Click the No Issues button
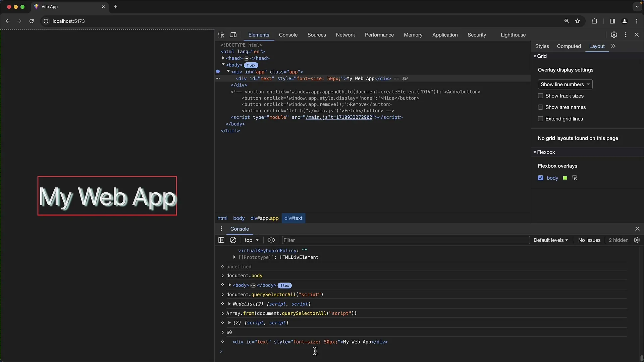Image resolution: width=644 pixels, height=362 pixels. pyautogui.click(x=589, y=240)
